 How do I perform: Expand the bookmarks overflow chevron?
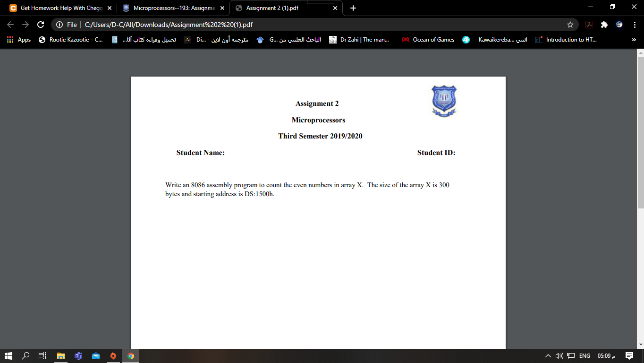coord(634,40)
